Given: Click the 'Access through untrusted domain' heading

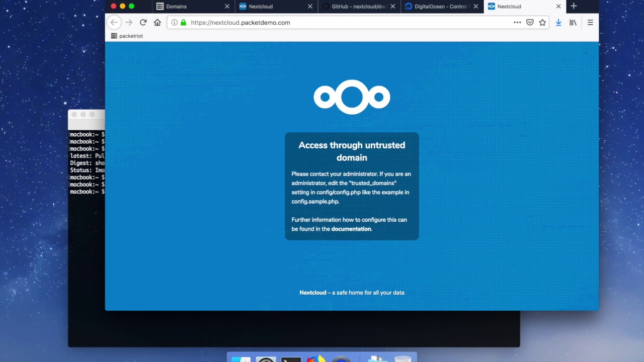Looking at the screenshot, I should click(352, 151).
